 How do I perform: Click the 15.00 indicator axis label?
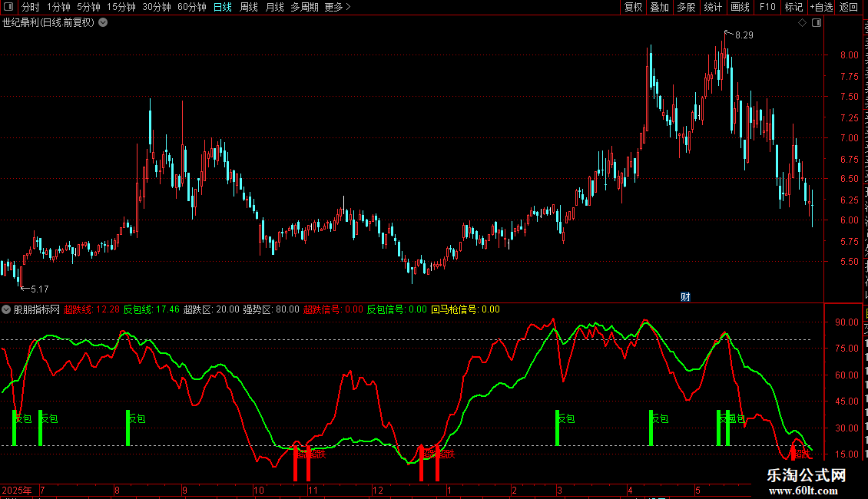pos(847,454)
